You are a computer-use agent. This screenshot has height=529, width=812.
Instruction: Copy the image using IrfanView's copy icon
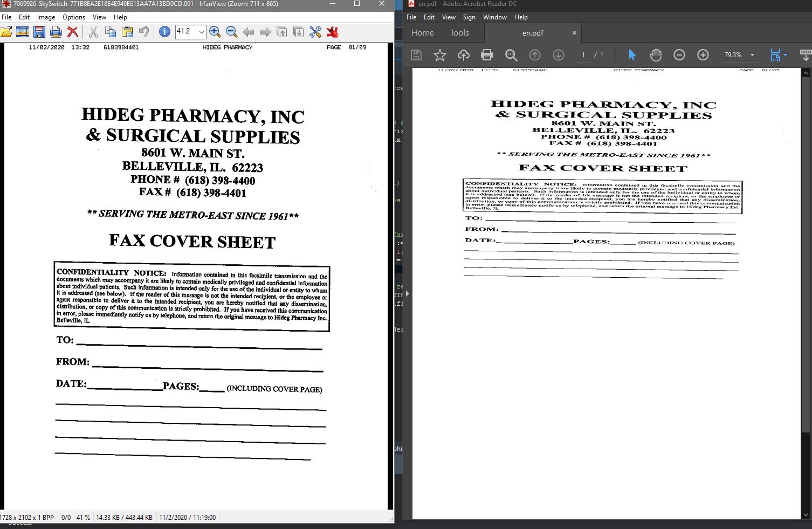pyautogui.click(x=111, y=32)
